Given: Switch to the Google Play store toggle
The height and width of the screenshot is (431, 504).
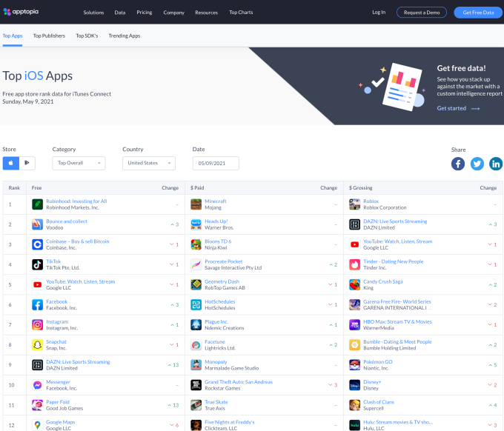Looking at the screenshot, I should [x=28, y=163].
